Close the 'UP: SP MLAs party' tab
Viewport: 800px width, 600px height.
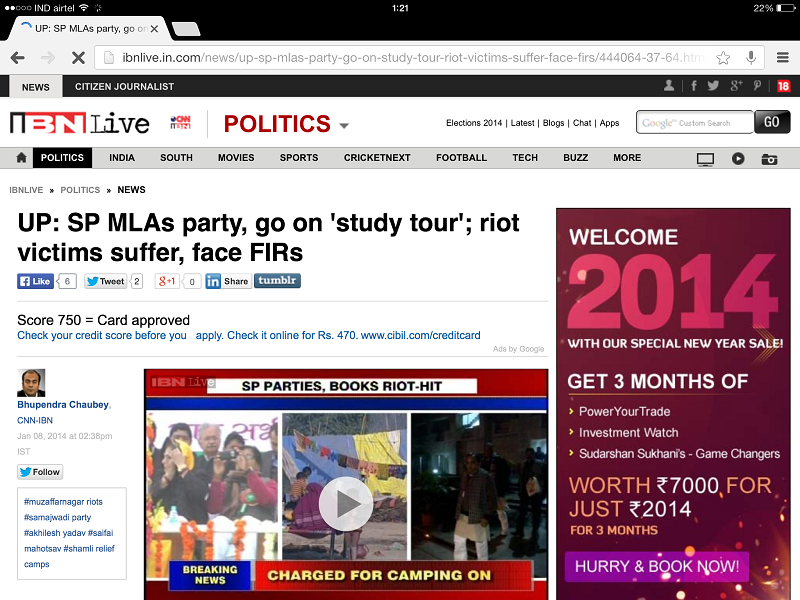click(154, 29)
